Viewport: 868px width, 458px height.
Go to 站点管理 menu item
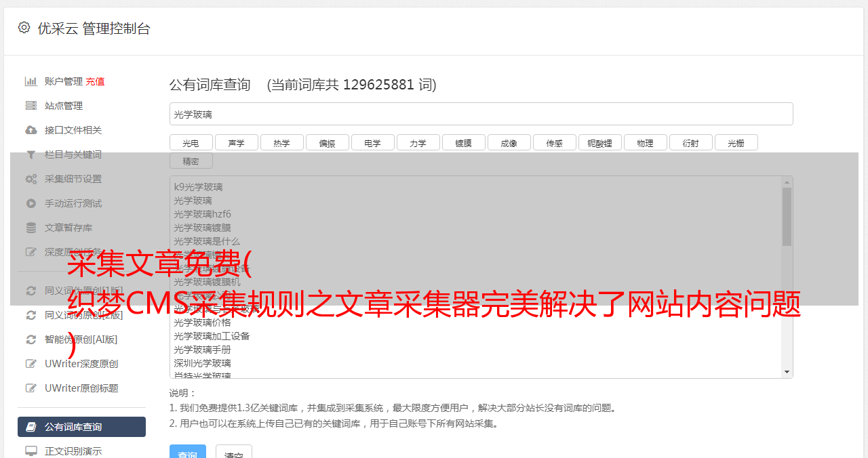(64, 106)
